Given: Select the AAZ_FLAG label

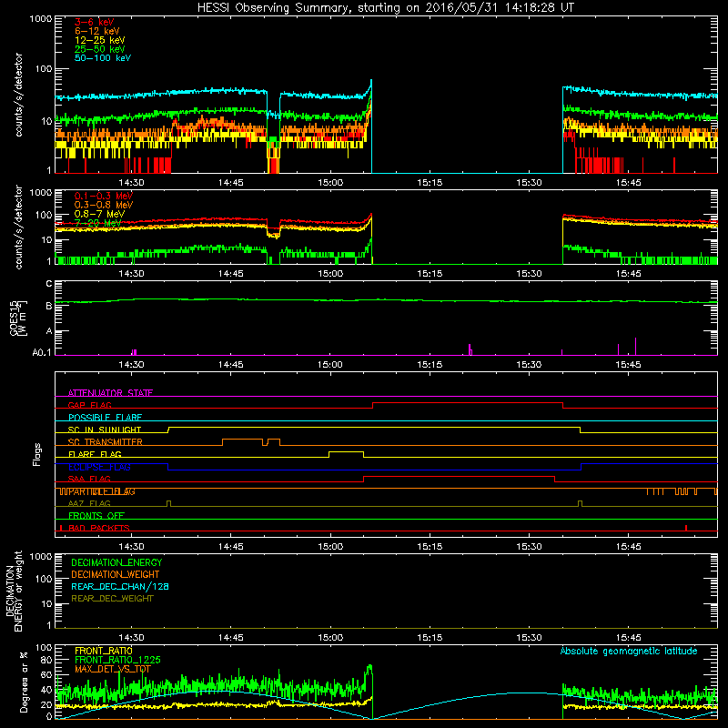Looking at the screenshot, I should [89, 503].
